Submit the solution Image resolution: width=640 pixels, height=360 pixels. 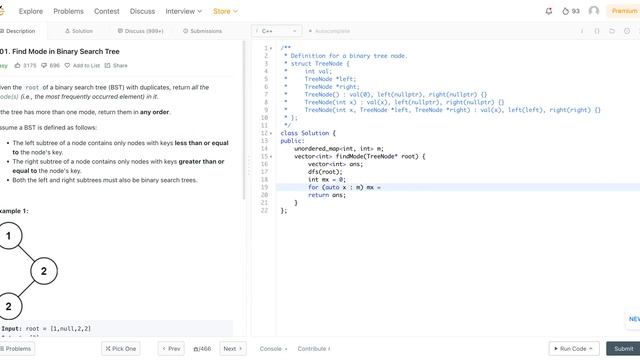pos(623,349)
